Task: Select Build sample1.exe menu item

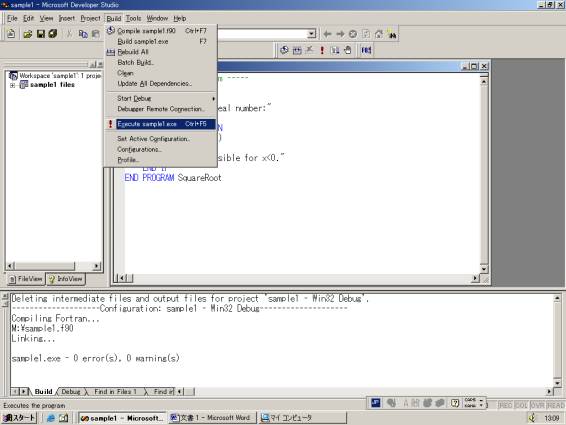Action: click(161, 42)
